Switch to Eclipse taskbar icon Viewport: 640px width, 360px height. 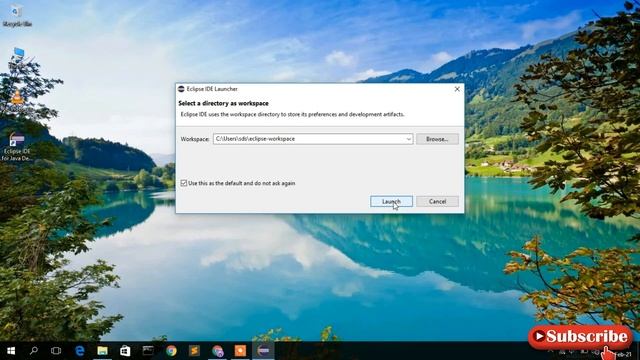tap(263, 351)
